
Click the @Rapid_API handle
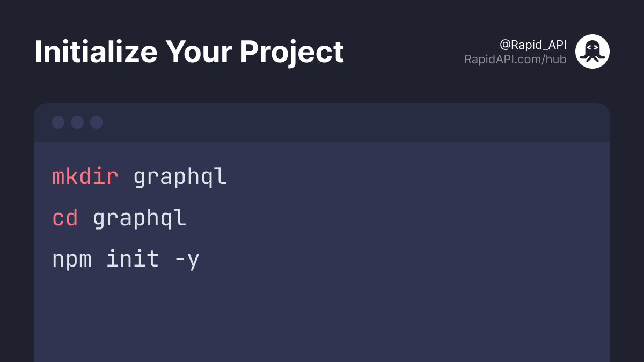(x=533, y=45)
